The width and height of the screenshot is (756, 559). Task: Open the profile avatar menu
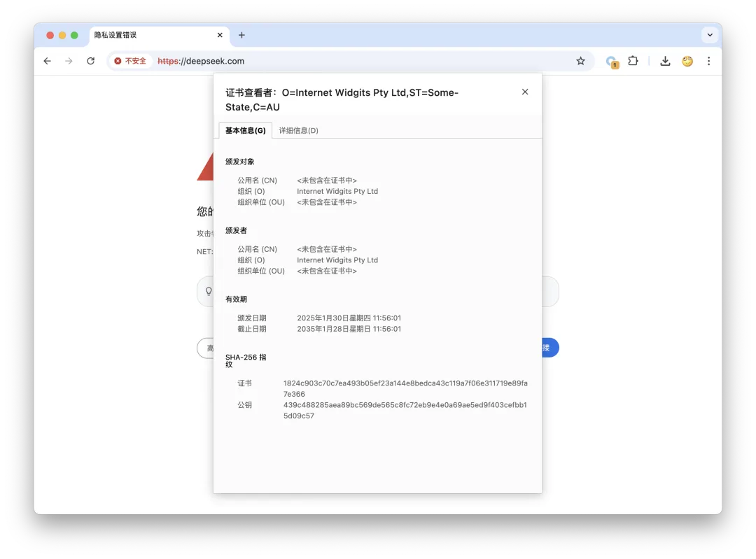click(687, 61)
